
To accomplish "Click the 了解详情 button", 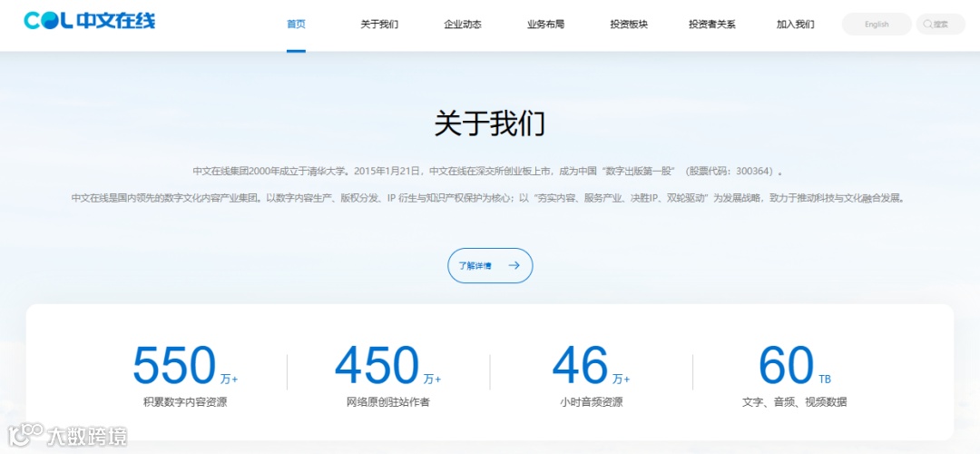I will [490, 265].
